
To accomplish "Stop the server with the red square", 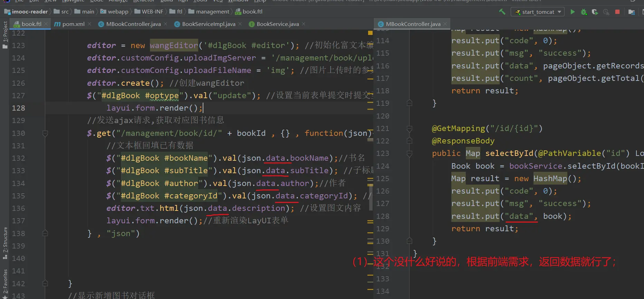I will pos(617,12).
